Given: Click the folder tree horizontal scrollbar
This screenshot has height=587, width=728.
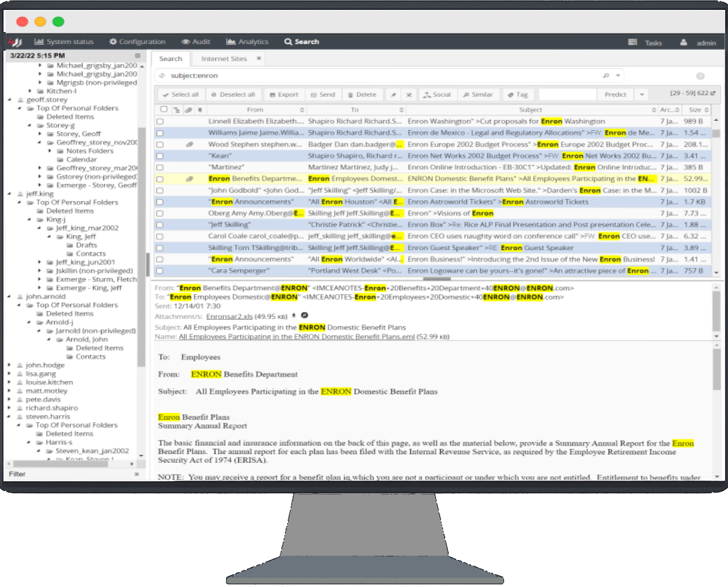Looking at the screenshot, I should [60, 463].
